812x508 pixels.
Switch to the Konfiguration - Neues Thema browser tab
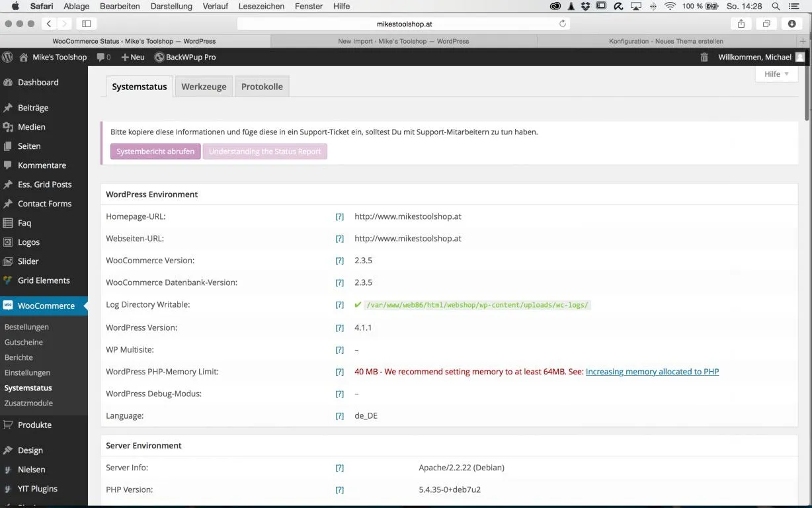666,41
